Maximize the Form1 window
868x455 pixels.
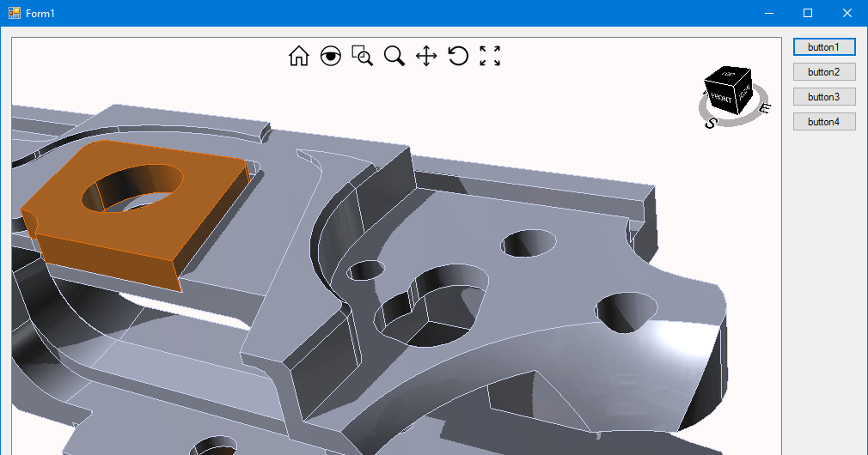point(807,13)
